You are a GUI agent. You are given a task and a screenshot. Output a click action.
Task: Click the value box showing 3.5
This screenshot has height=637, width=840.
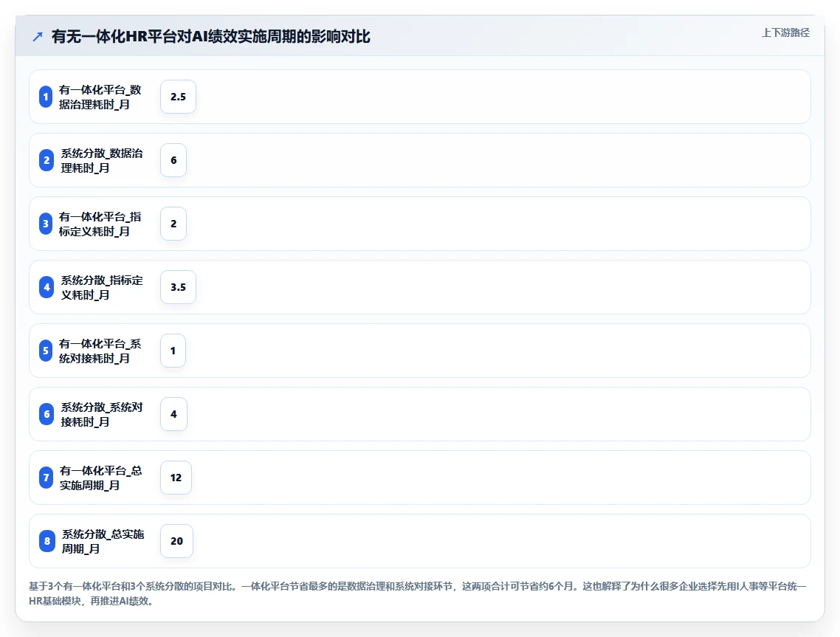pyautogui.click(x=179, y=287)
